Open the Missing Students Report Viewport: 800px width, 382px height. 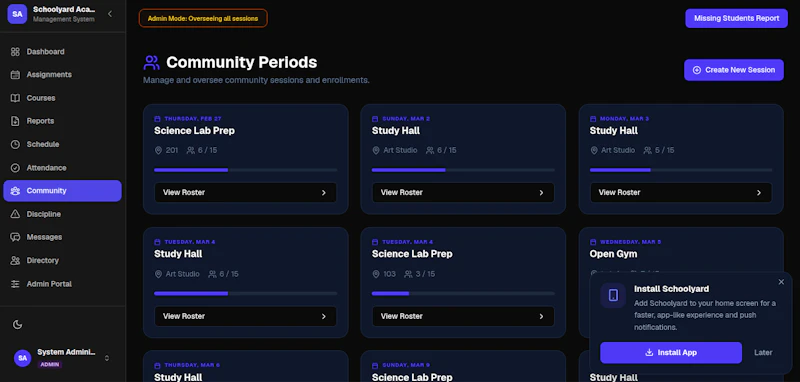[x=736, y=18]
